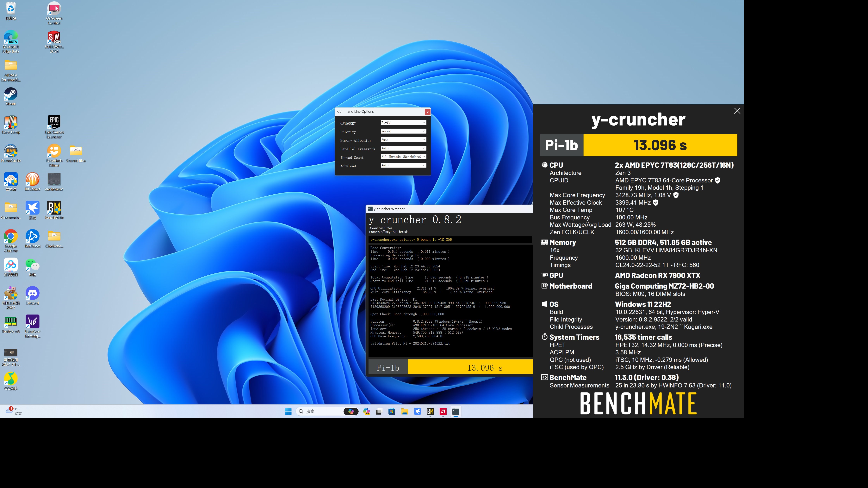Image resolution: width=868 pixels, height=488 pixels.
Task: Select the BenchMate desktop shortcut
Action: click(54, 210)
